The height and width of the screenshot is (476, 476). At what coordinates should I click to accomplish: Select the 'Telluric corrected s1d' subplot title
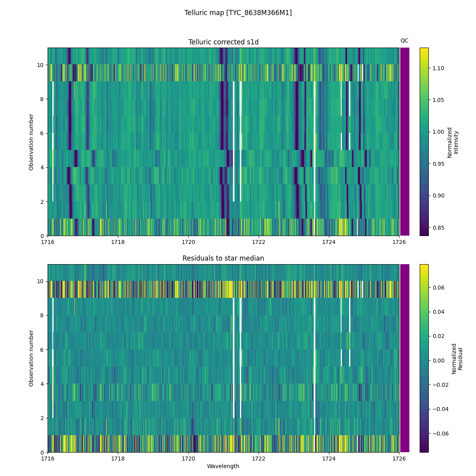(x=223, y=42)
